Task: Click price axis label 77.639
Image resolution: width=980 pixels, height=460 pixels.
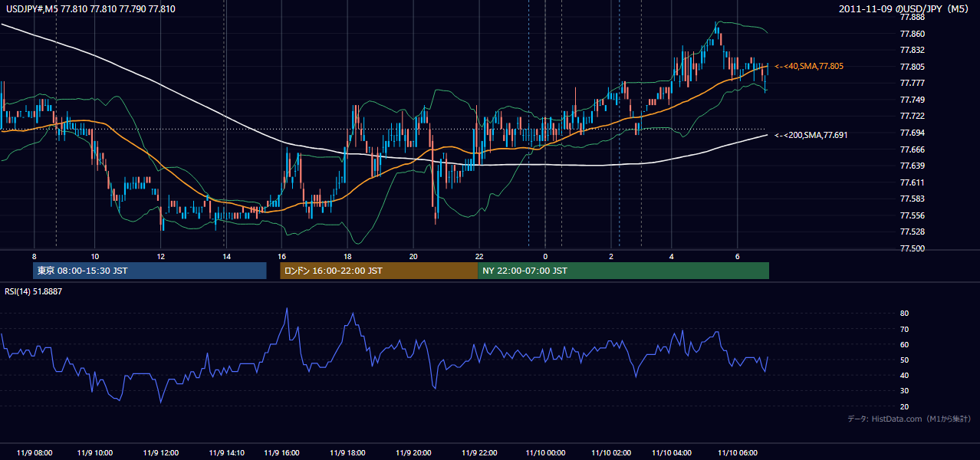Action: pos(912,166)
